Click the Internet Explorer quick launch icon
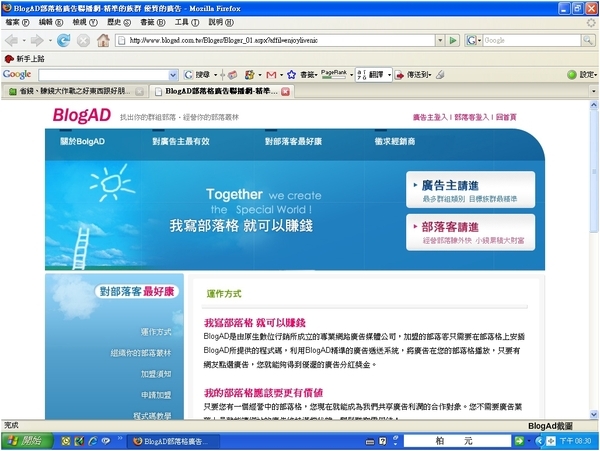The height and width of the screenshot is (451, 600). point(93,441)
